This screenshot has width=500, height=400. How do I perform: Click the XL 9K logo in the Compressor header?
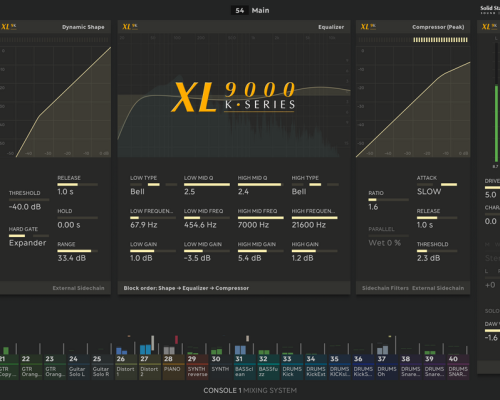click(368, 27)
